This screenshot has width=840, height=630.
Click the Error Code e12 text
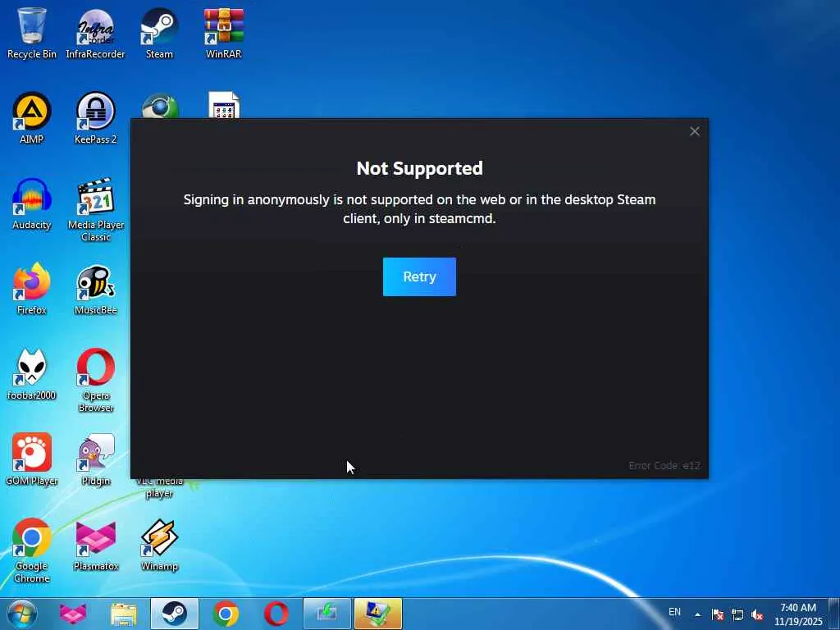point(664,466)
